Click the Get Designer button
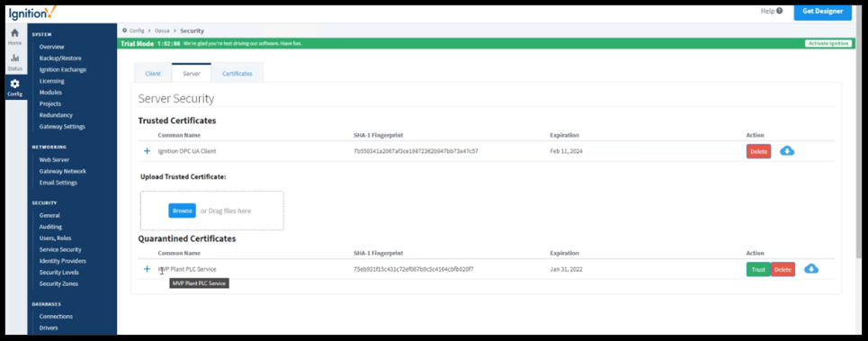The height and width of the screenshot is (341, 868). 823,11
